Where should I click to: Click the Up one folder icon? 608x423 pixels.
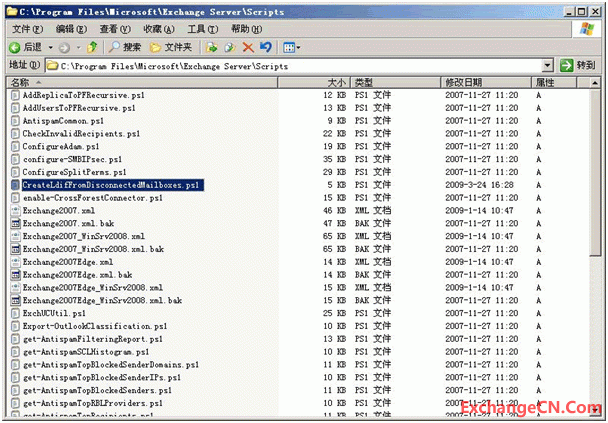(93, 47)
